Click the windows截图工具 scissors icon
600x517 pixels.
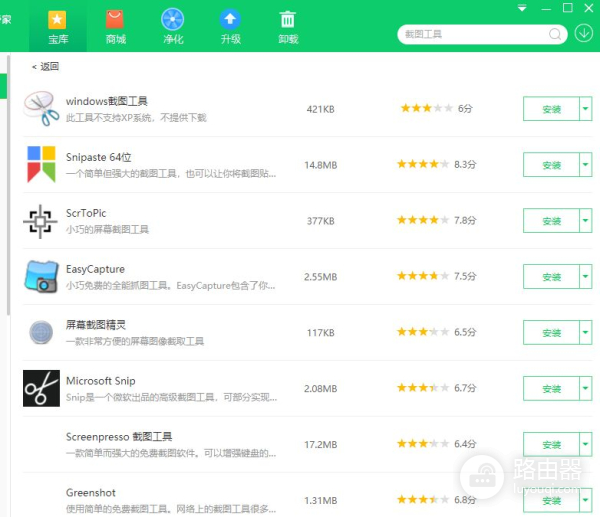(41, 109)
